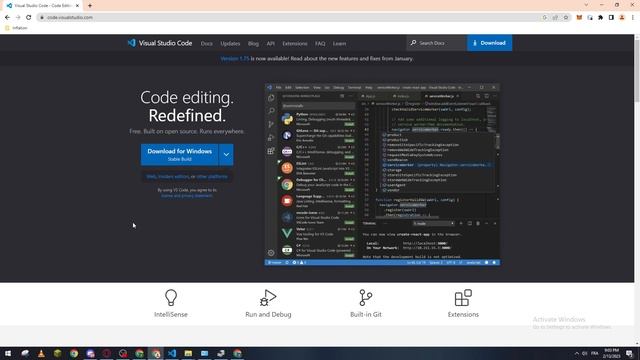Focus the Search Docs field
Image resolution: width=640 pixels, height=360 pixels.
click(437, 43)
